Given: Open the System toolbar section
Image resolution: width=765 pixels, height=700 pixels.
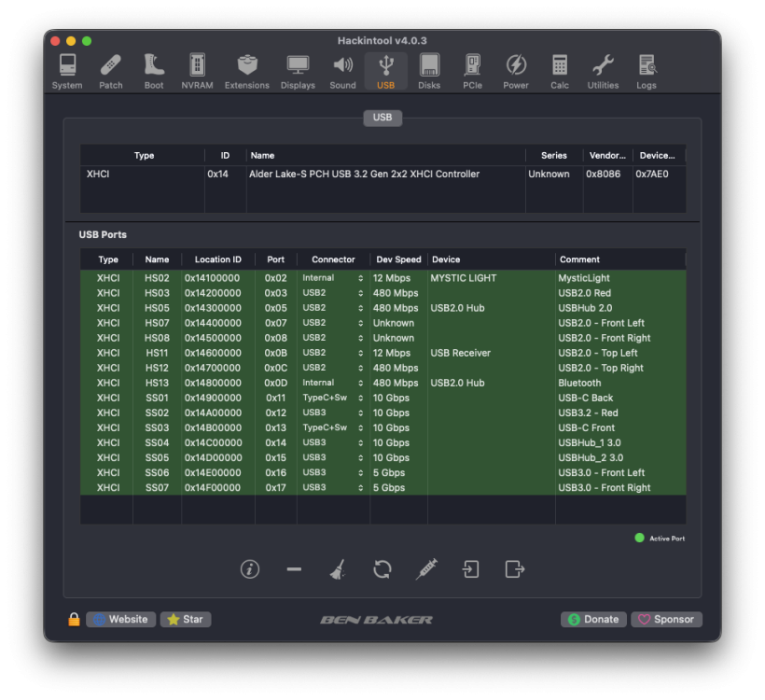Looking at the screenshot, I should pos(67,71).
